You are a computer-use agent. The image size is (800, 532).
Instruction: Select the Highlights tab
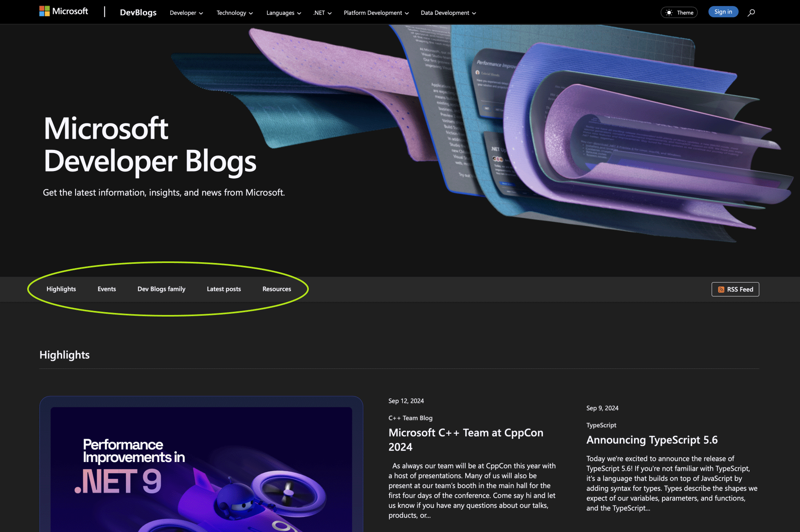click(x=60, y=289)
